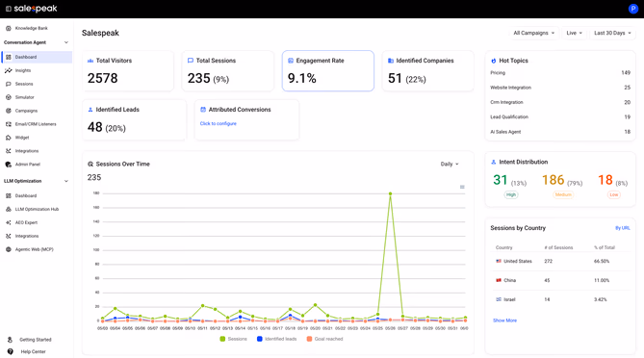
Task: Open the chart hamburger menu icon
Action: (x=462, y=187)
